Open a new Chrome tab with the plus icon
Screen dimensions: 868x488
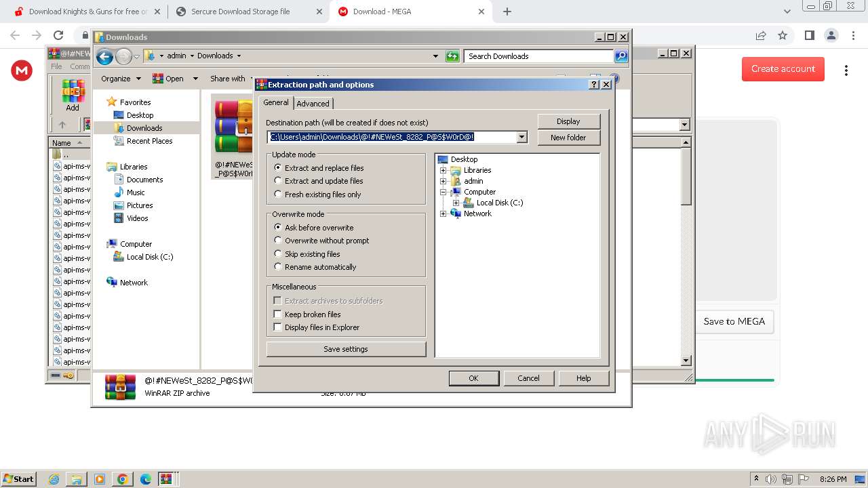(x=507, y=12)
